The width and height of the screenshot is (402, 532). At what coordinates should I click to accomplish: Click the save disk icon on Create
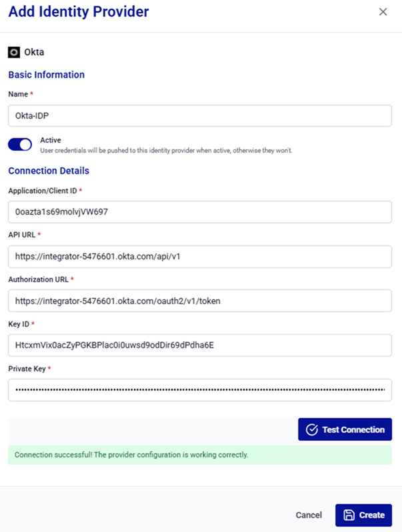pyautogui.click(x=349, y=515)
